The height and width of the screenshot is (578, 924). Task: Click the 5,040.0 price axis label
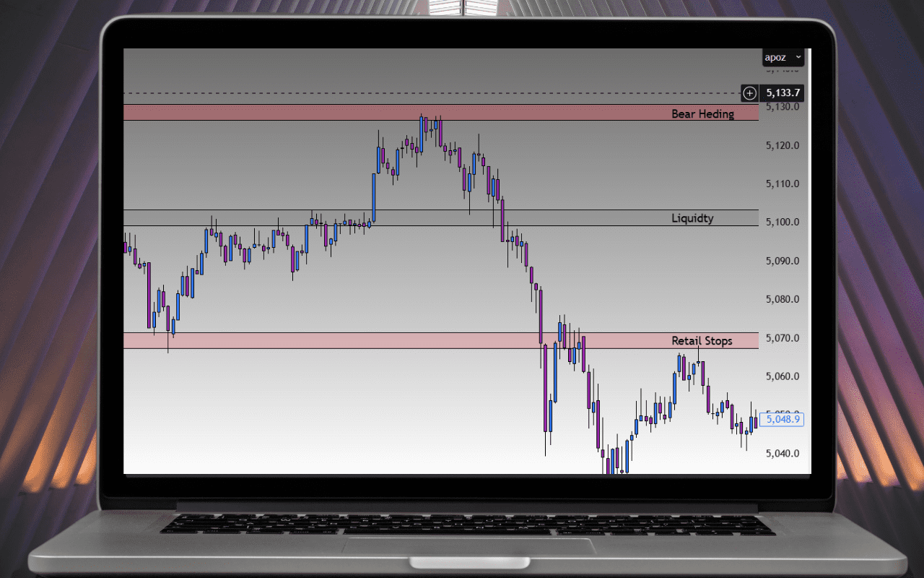[x=783, y=454]
